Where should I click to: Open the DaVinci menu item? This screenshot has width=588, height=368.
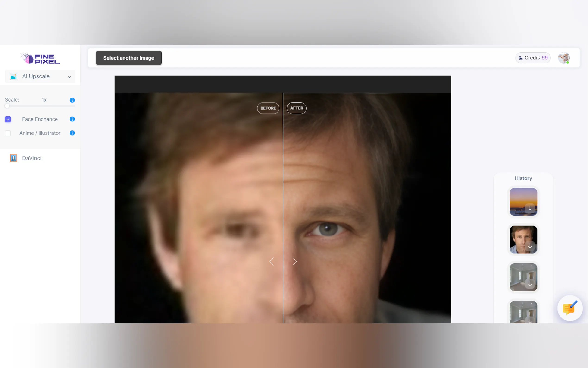pyautogui.click(x=32, y=158)
